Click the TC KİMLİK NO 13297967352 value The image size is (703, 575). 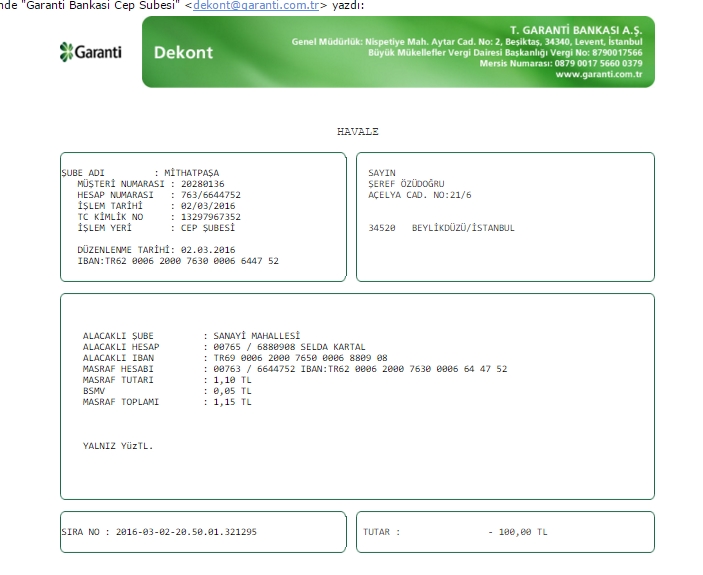coord(211,217)
